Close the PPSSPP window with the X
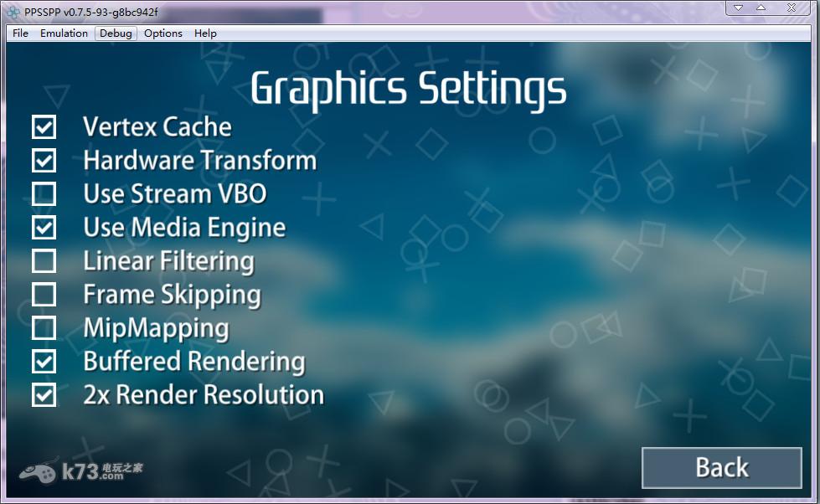The height and width of the screenshot is (504, 820). click(792, 8)
